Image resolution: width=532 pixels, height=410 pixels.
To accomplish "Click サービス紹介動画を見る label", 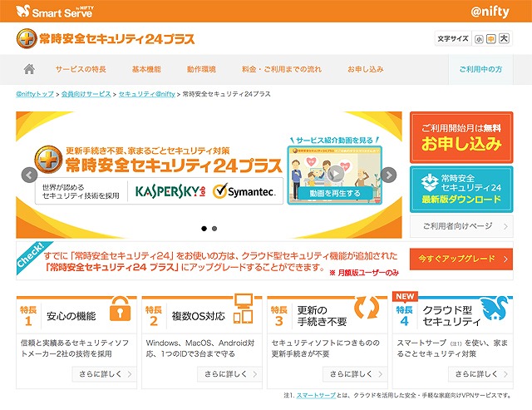I will pyautogui.click(x=334, y=141).
